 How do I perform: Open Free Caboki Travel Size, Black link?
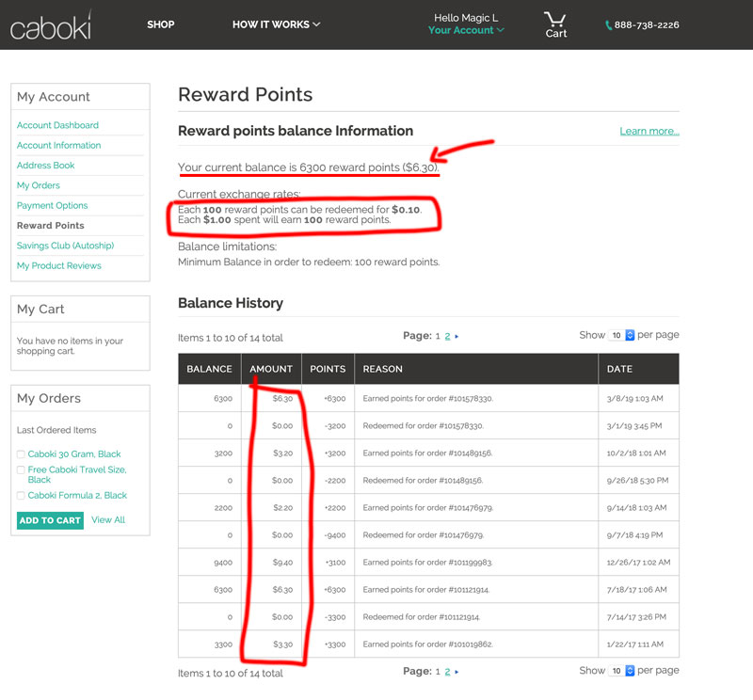77,475
